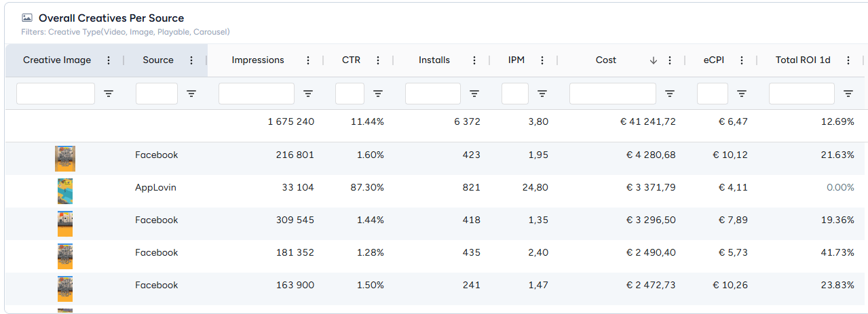Expand the eCPI column menu

742,60
